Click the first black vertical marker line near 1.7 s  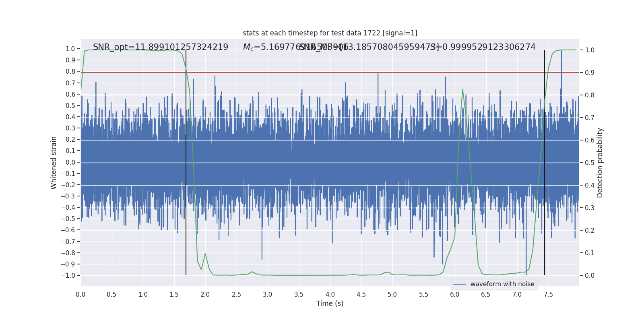point(186,163)
